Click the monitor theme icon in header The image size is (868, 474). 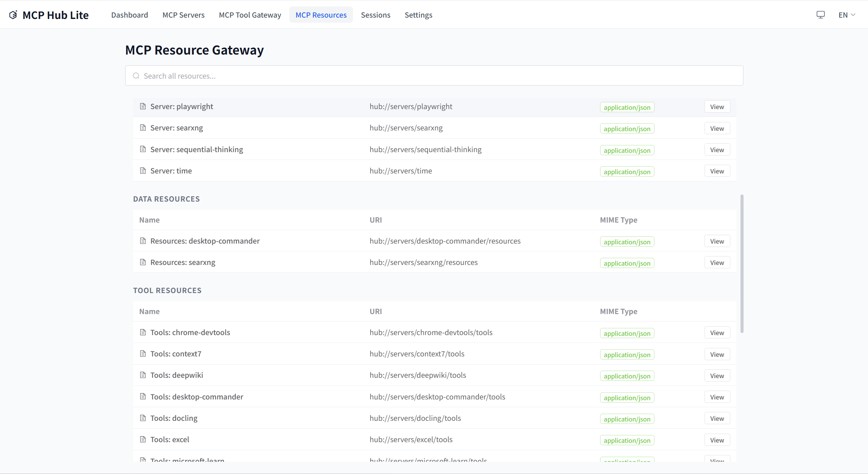(820, 15)
